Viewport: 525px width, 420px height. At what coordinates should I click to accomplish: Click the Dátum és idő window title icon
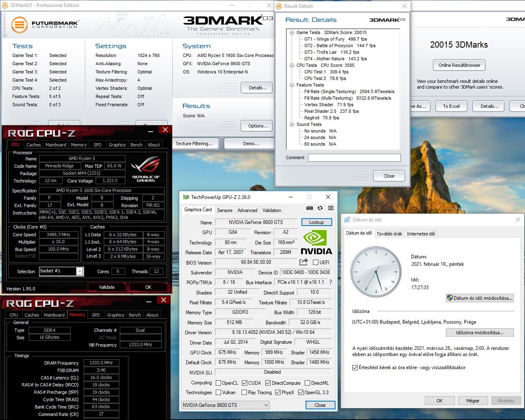click(347, 219)
